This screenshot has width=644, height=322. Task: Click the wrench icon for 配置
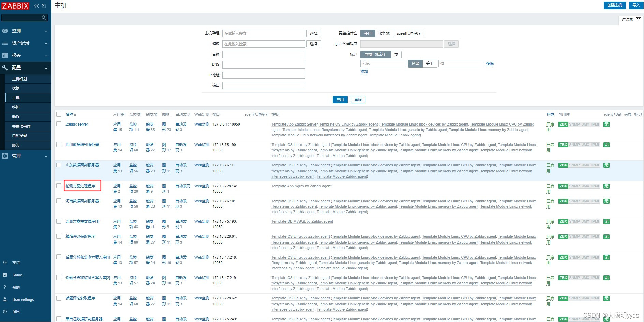point(5,68)
